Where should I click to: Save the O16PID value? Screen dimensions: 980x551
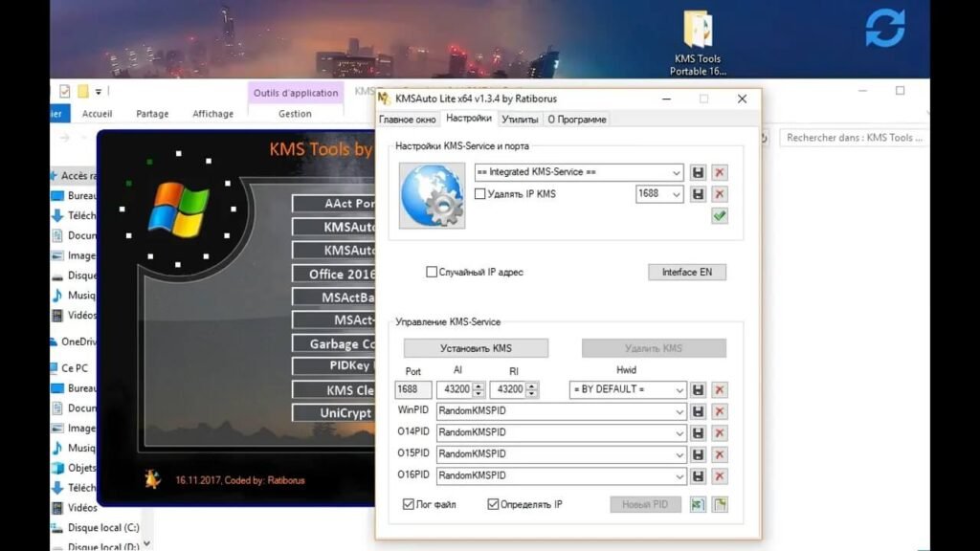pyautogui.click(x=698, y=476)
